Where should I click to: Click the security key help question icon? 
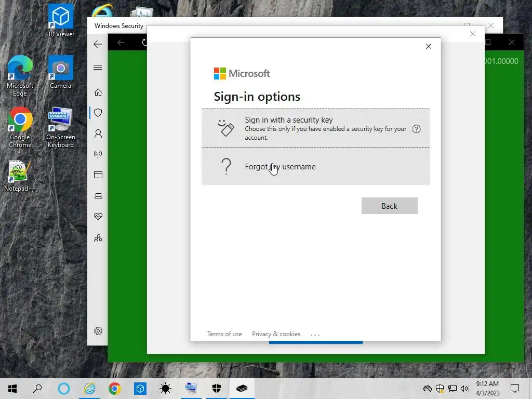(416, 129)
